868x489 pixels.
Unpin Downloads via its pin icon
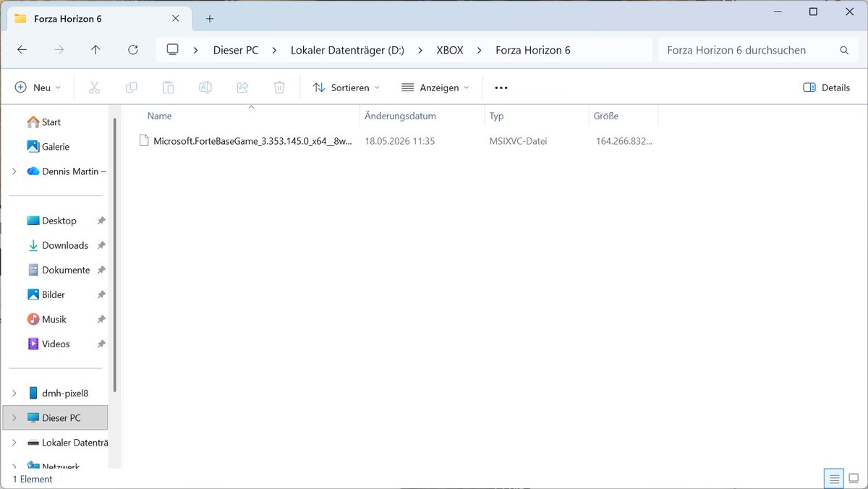pos(101,245)
